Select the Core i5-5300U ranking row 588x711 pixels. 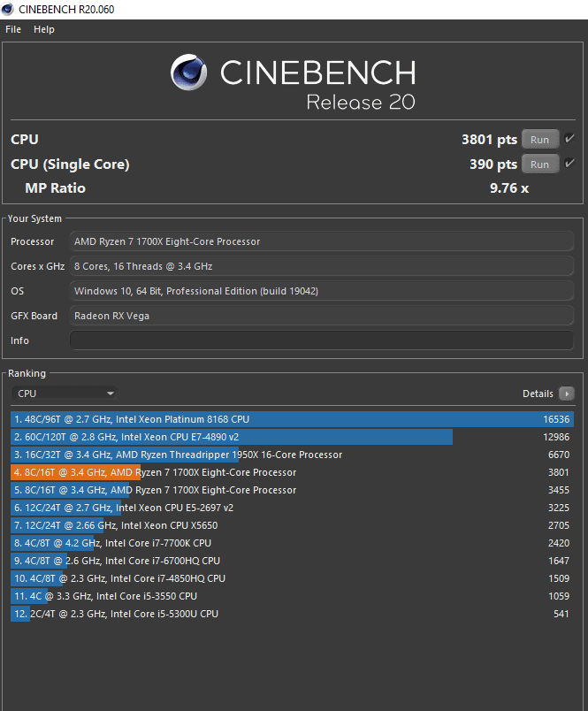(292, 614)
